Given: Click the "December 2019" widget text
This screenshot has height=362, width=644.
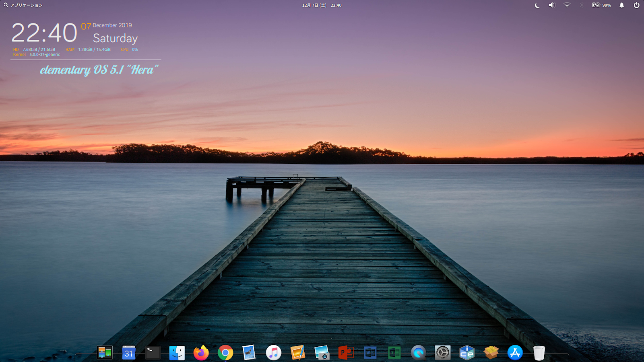Looking at the screenshot, I should click(112, 25).
